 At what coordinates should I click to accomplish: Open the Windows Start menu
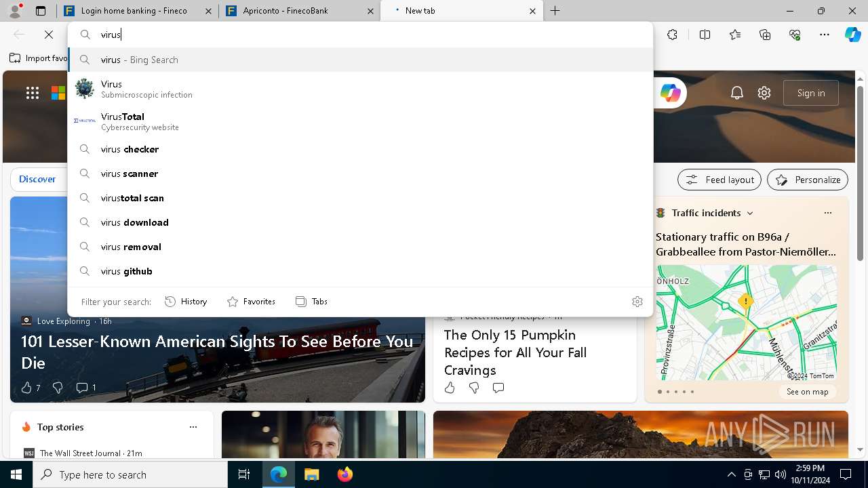click(x=16, y=474)
